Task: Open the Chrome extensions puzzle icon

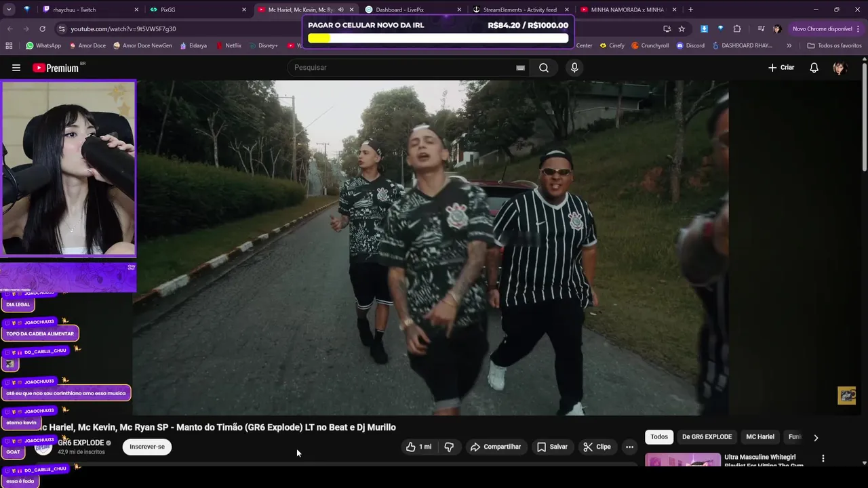Action: [x=737, y=28]
